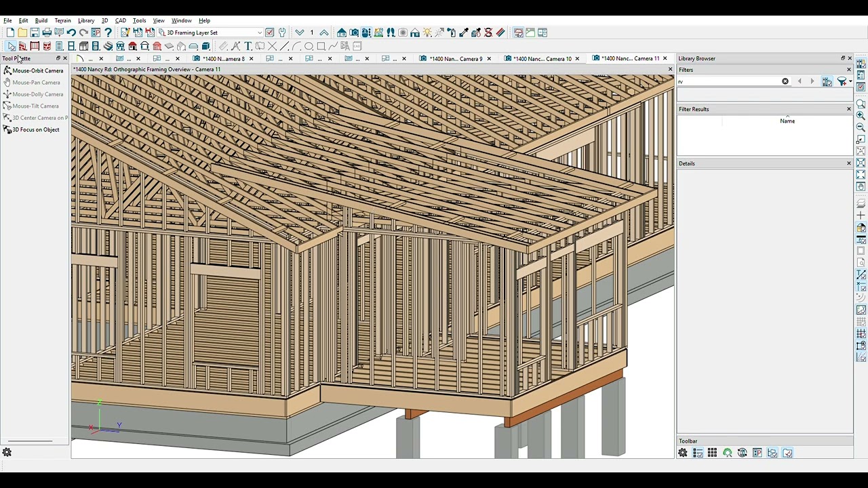
Task: Close the Filter Results panel
Action: (849, 109)
